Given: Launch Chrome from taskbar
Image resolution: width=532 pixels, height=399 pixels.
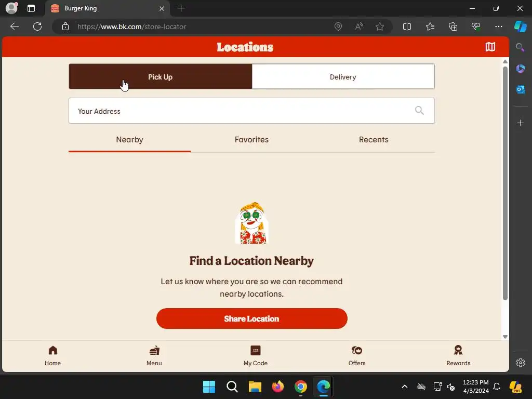Looking at the screenshot, I should [x=301, y=387].
